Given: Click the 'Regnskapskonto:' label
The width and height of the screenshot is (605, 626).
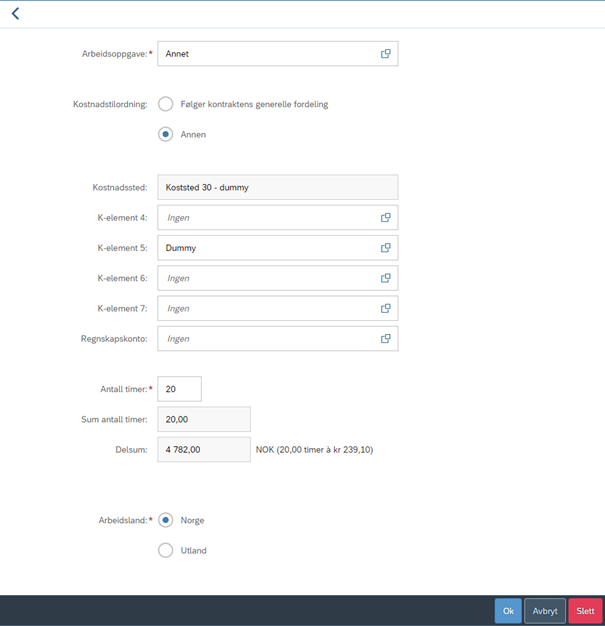Looking at the screenshot, I should (x=114, y=339).
